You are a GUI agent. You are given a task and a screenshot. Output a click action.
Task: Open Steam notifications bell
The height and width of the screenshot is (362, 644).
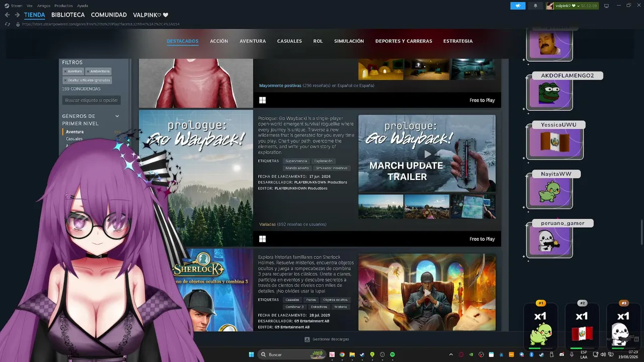click(x=535, y=6)
